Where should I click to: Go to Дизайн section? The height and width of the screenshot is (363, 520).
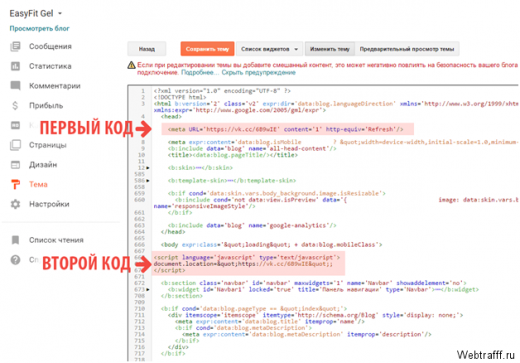pyautogui.click(x=43, y=165)
